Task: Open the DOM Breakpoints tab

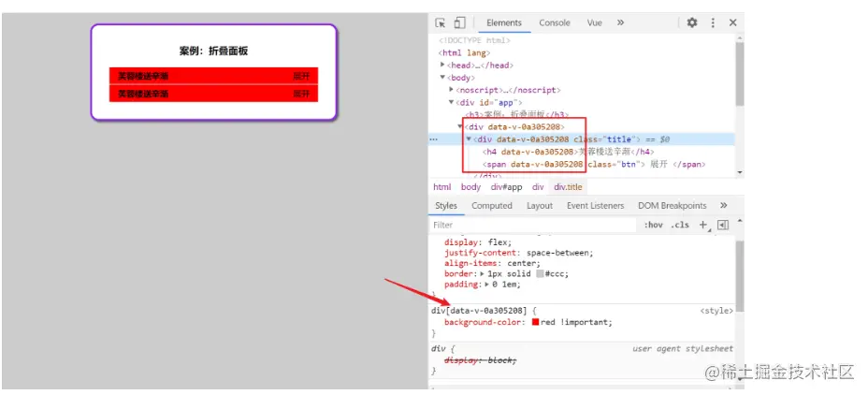Action: coord(672,206)
